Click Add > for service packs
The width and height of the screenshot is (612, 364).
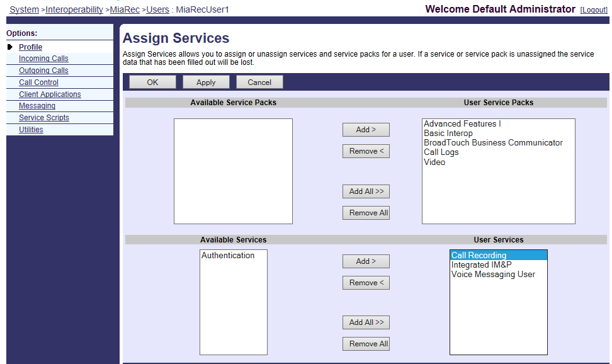point(366,130)
